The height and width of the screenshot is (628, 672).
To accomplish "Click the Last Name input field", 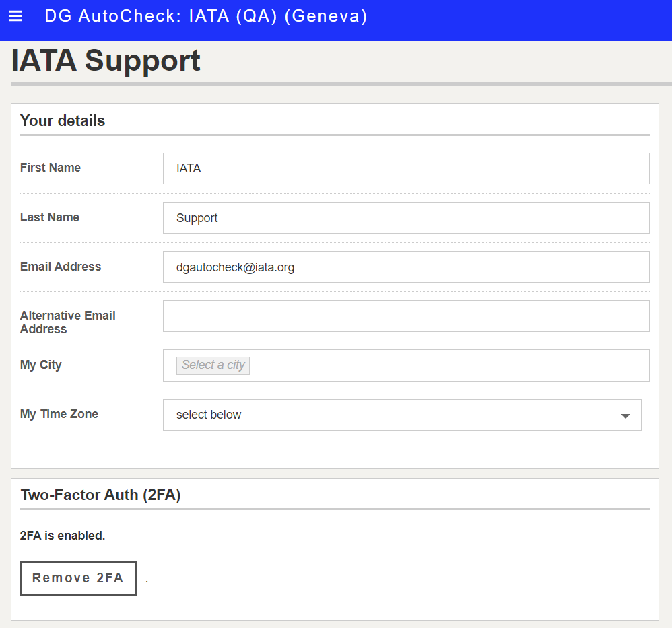I will point(406,217).
